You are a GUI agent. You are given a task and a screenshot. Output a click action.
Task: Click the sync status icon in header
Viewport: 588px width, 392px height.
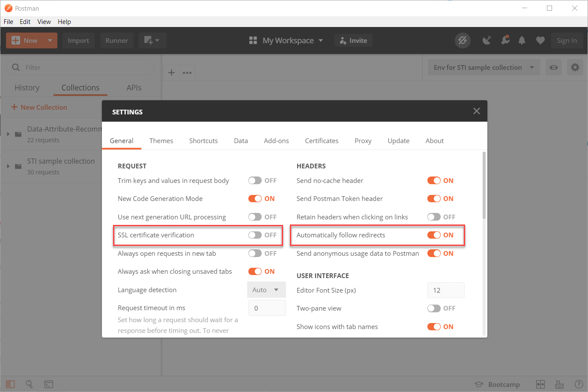pyautogui.click(x=463, y=40)
